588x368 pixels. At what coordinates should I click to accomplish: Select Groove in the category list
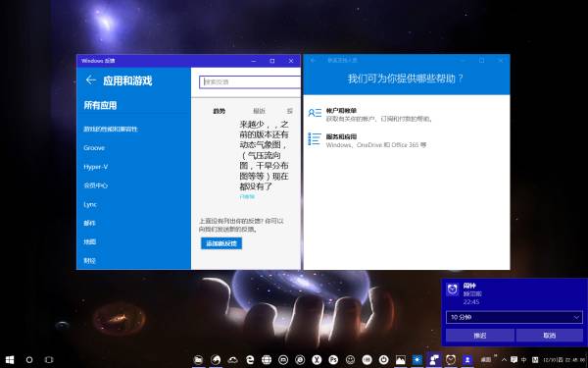94,148
